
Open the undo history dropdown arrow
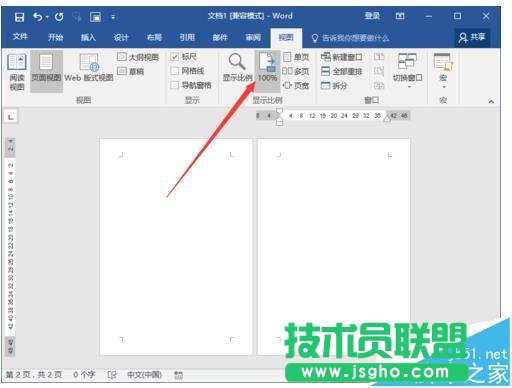coord(47,17)
